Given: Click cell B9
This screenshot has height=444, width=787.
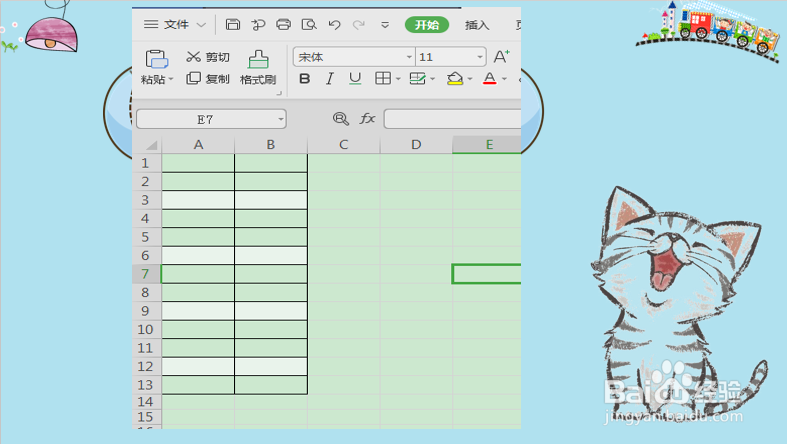Looking at the screenshot, I should tap(271, 311).
